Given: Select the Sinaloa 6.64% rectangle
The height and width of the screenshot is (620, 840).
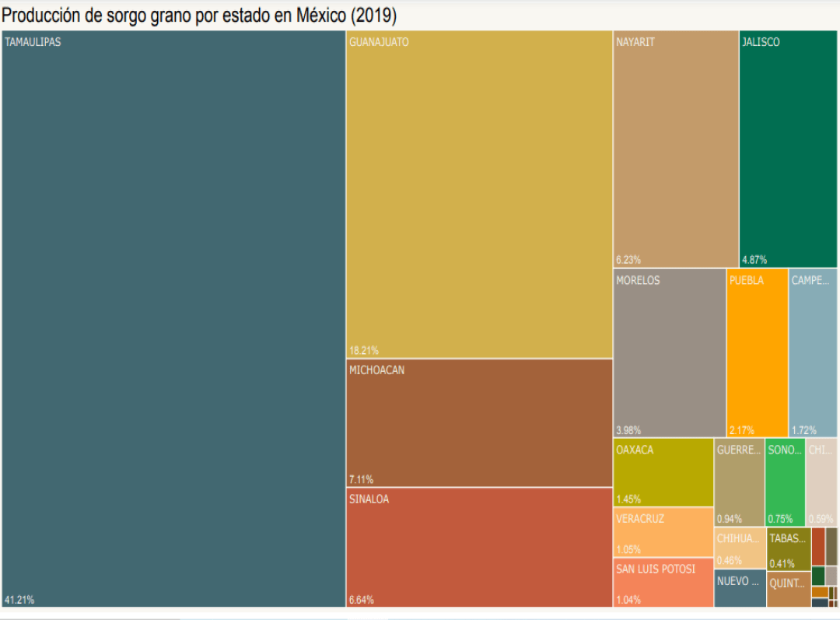Looking at the screenshot, I should point(479,547).
